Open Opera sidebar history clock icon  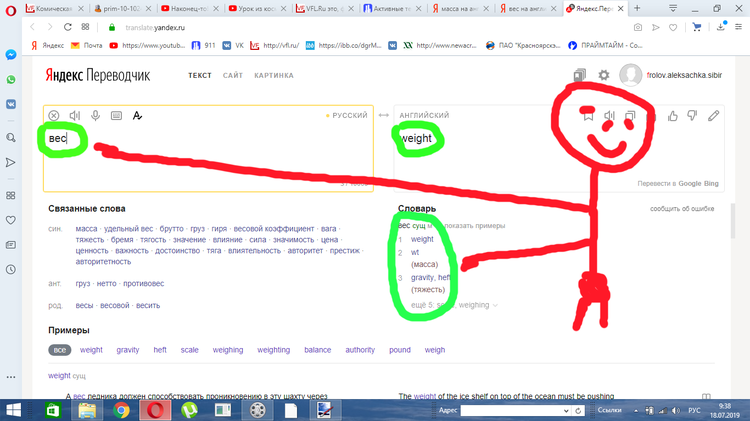click(x=11, y=269)
